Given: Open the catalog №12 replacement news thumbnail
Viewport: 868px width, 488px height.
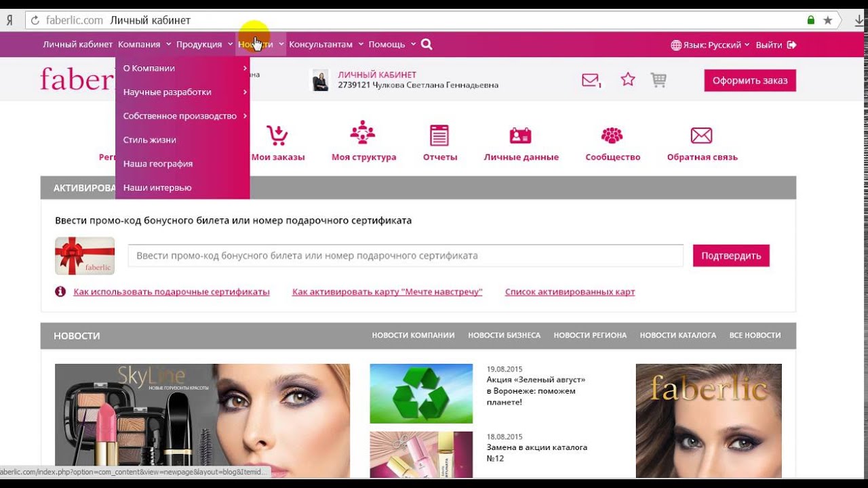Looking at the screenshot, I should (421, 455).
